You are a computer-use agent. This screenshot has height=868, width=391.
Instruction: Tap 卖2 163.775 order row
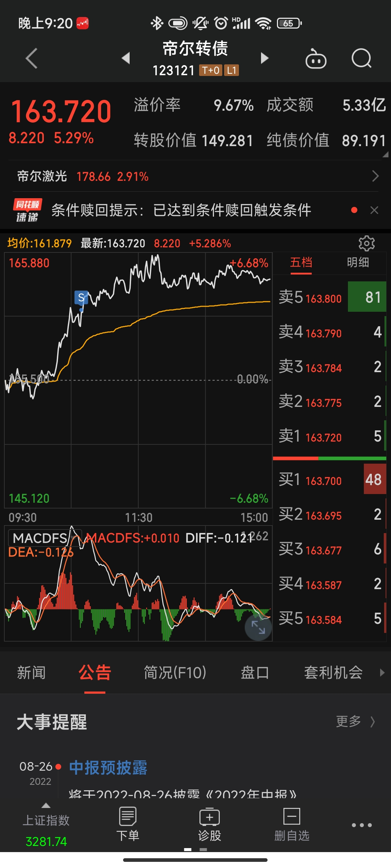click(330, 401)
